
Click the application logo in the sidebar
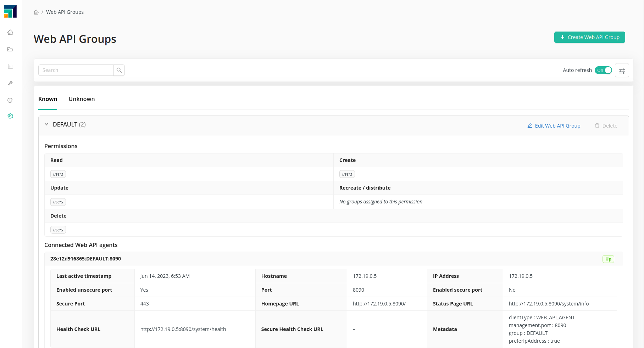(x=10, y=11)
